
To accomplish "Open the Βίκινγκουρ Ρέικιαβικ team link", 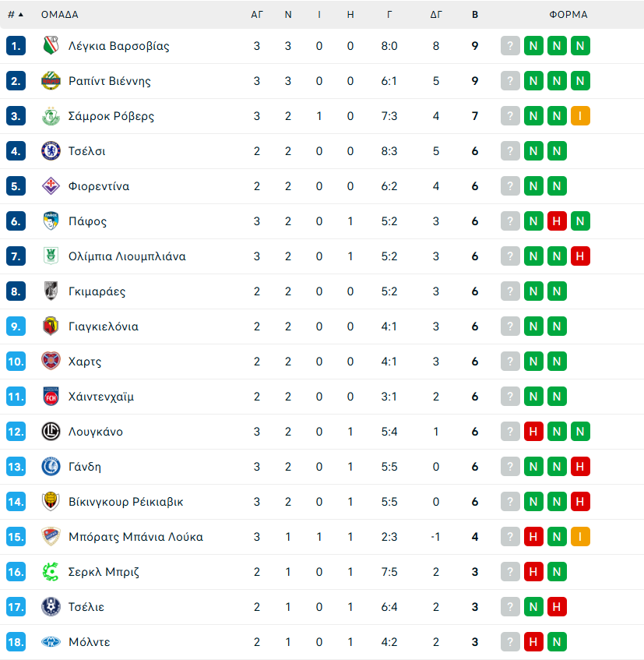I will pyautogui.click(x=125, y=502).
